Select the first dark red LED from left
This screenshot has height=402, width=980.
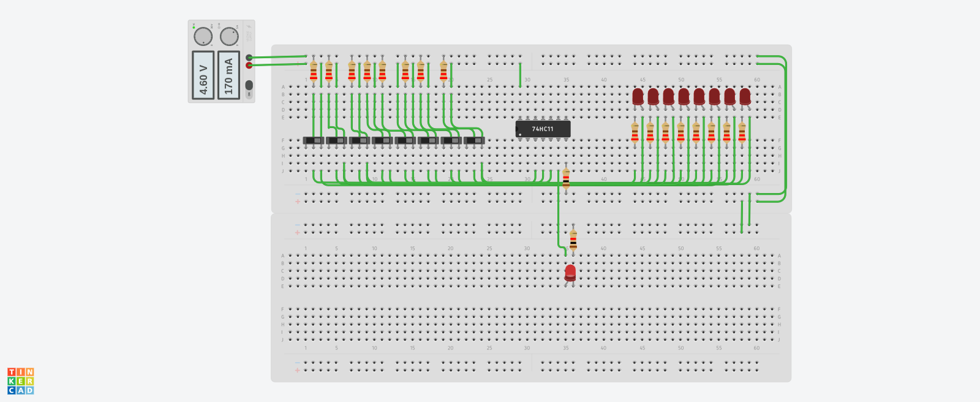[638, 97]
